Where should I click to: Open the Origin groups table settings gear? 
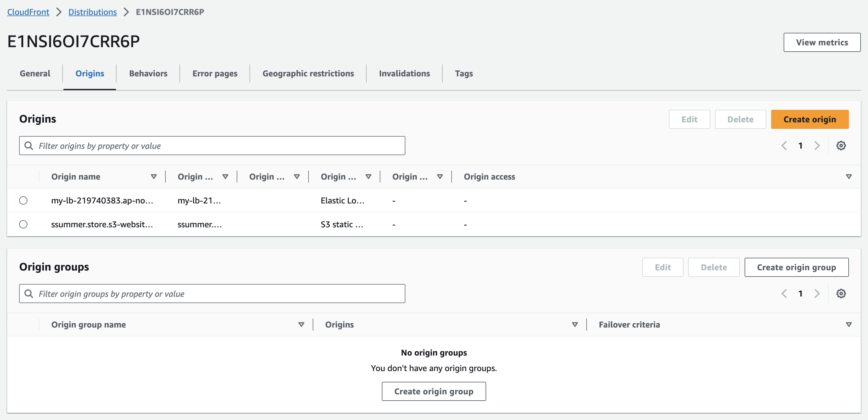(841, 294)
